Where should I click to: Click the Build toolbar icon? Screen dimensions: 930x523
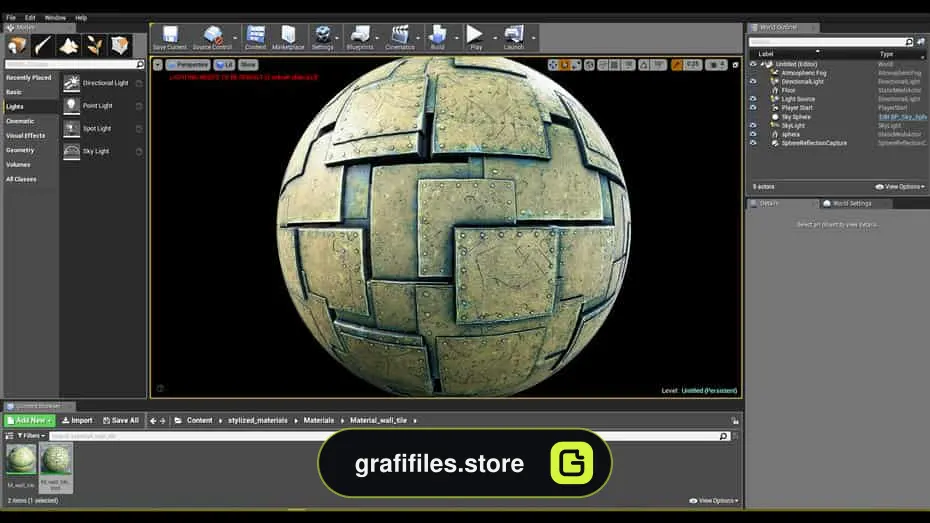pos(438,37)
